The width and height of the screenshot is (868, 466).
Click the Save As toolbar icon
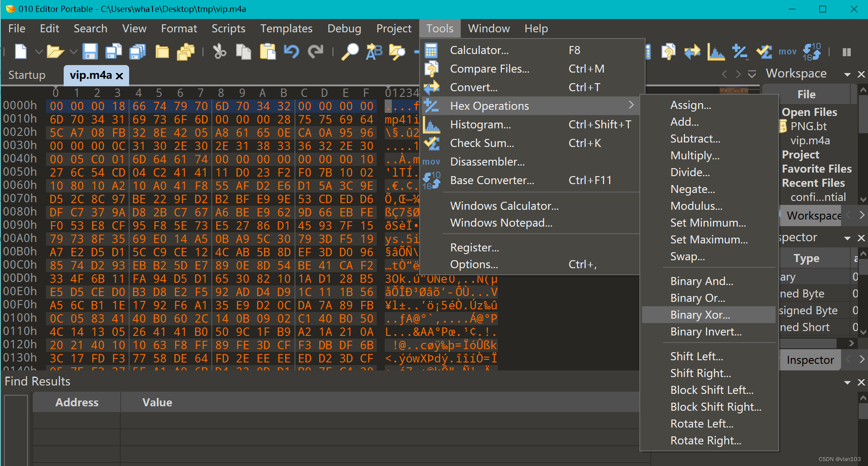point(114,51)
